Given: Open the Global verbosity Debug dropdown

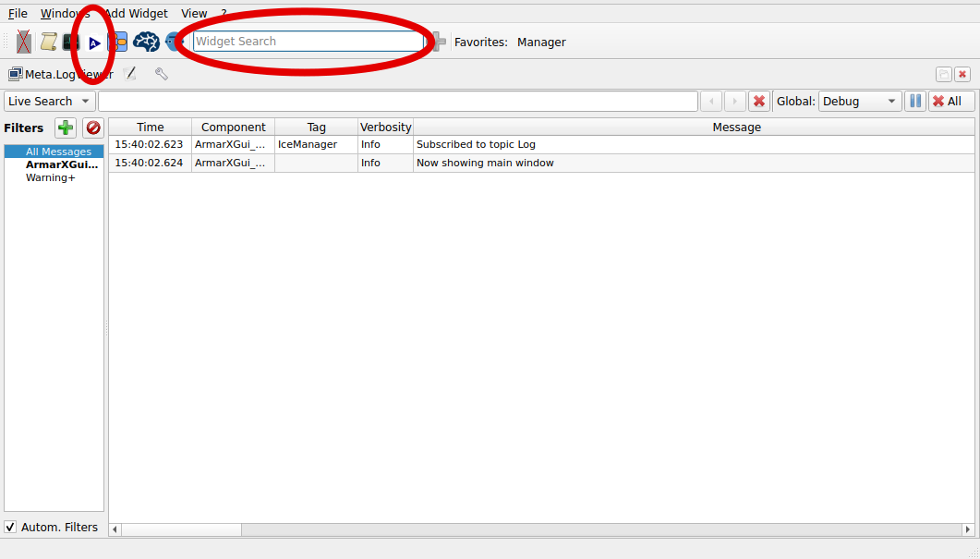Looking at the screenshot, I should pos(859,101).
